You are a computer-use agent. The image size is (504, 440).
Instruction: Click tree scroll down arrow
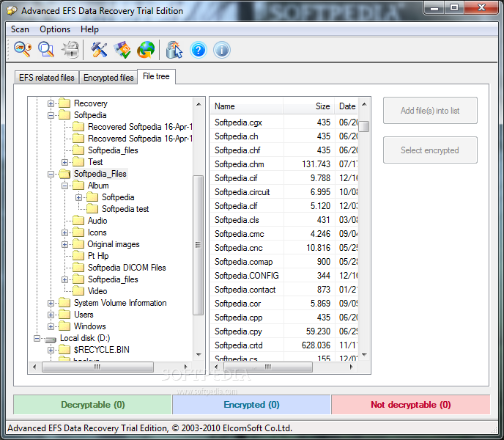pos(199,355)
